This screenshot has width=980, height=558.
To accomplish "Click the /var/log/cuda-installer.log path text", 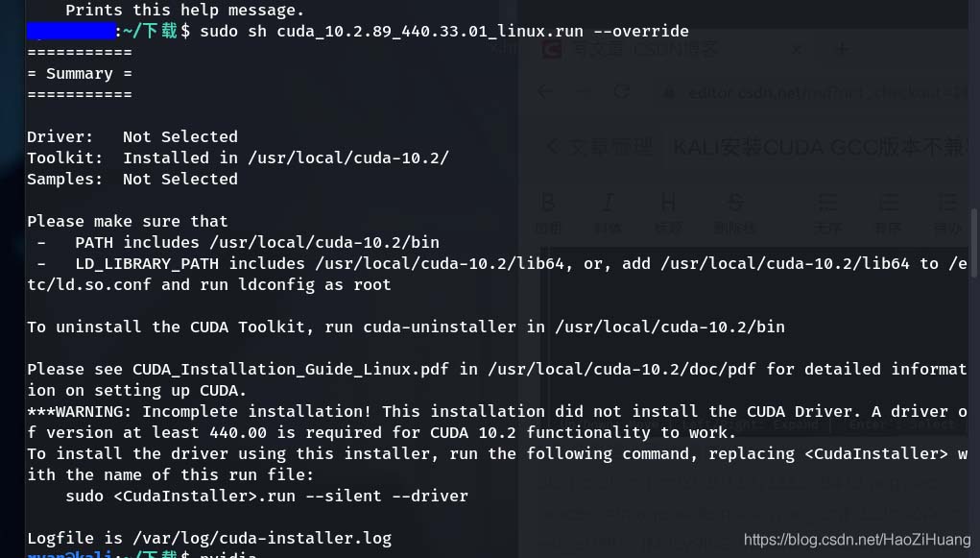I will 262,538.
